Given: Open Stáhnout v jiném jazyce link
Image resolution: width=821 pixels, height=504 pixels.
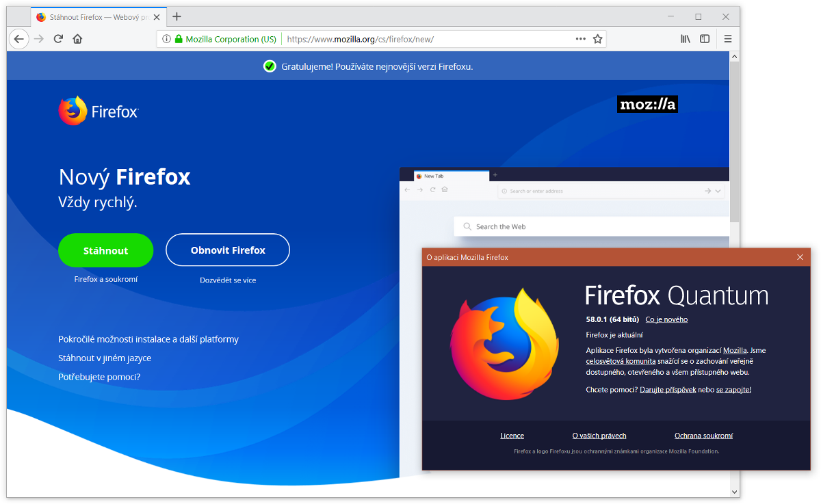Looking at the screenshot, I should coord(105,358).
